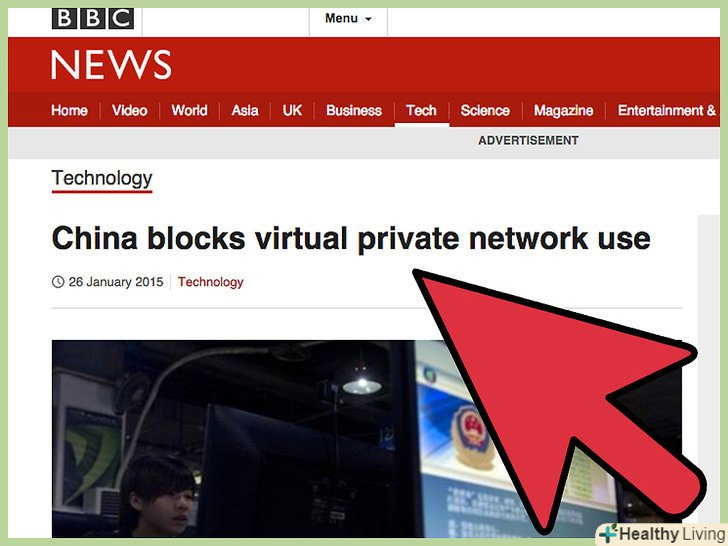Switch to the UK section

pos(292,110)
